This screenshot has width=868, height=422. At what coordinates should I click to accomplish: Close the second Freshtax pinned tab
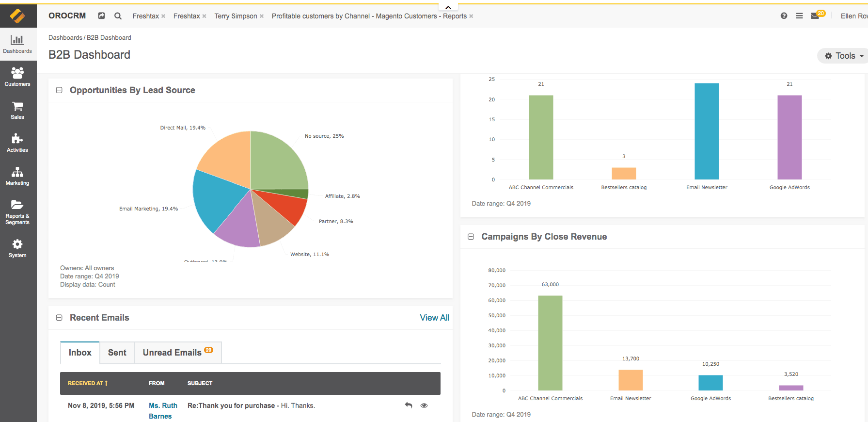coord(205,16)
